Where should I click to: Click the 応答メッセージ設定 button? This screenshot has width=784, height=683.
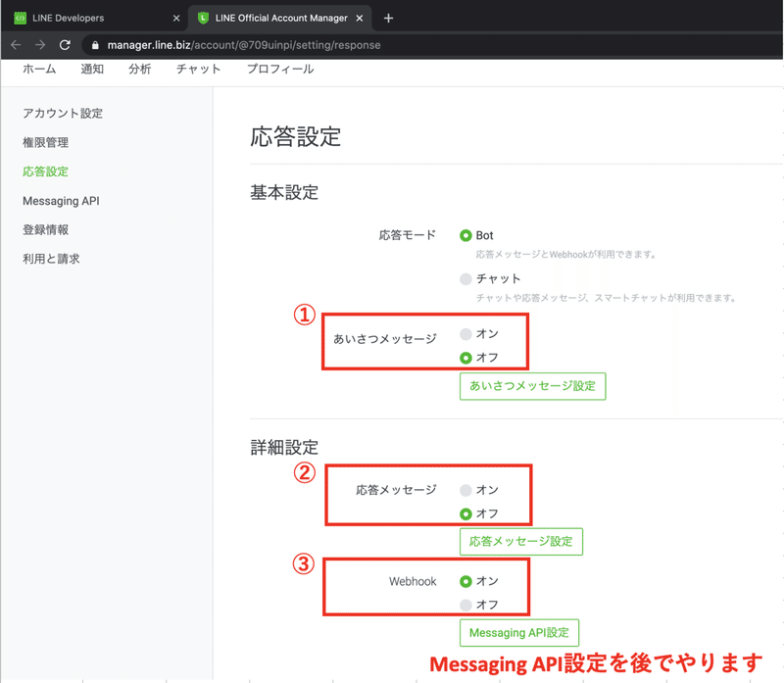tap(521, 541)
